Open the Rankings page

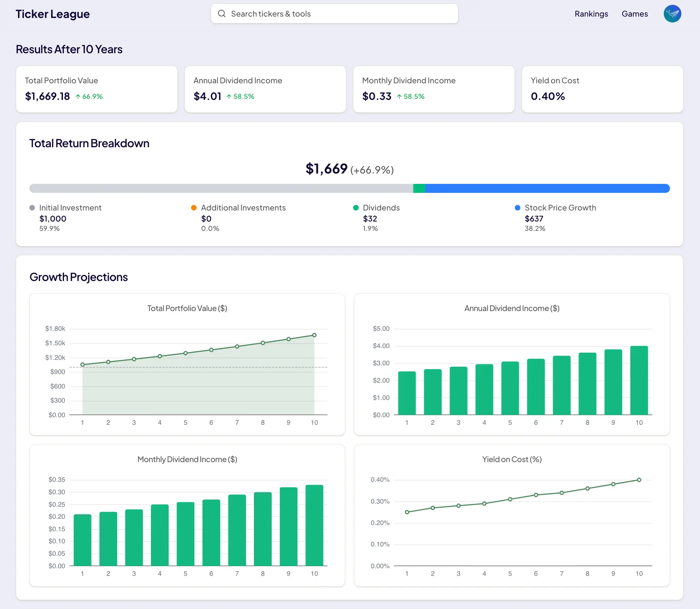591,14
